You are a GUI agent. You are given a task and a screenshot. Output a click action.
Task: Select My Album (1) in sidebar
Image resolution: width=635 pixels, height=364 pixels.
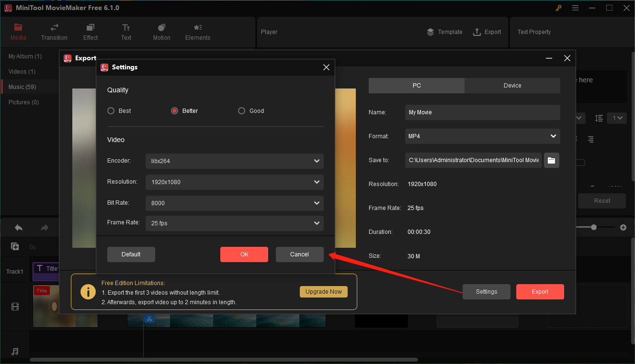(x=25, y=56)
